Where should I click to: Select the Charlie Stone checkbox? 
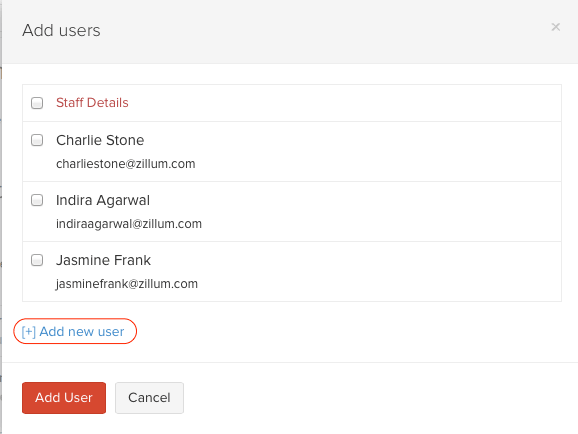coord(37,140)
